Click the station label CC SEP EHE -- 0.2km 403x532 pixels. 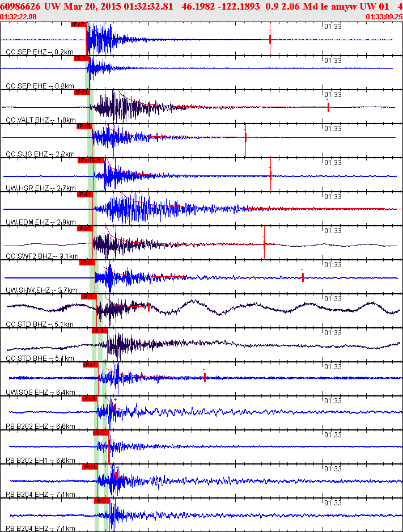click(40, 86)
